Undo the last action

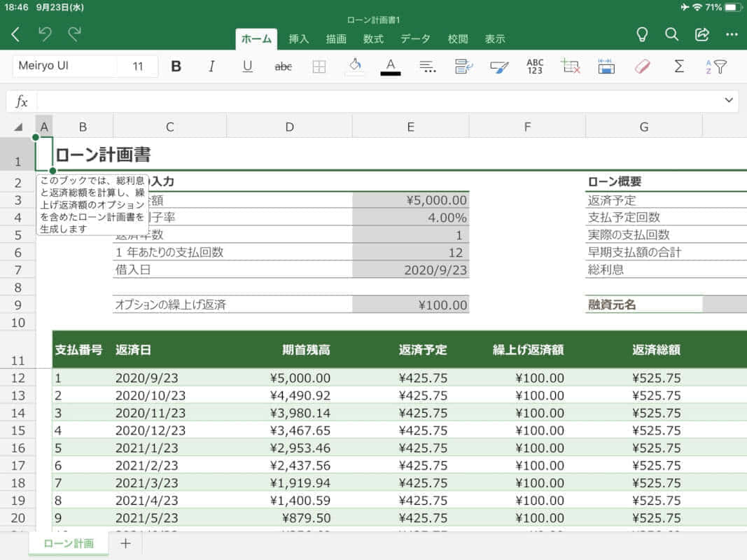(45, 34)
